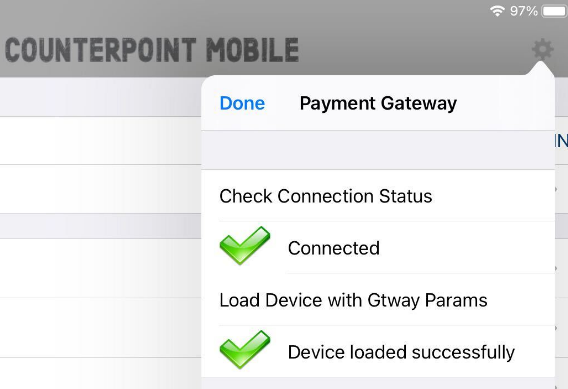Viewport: 568px width, 389px height.
Task: Expand the row chevron right of Check Connection Status
Action: click(556, 189)
